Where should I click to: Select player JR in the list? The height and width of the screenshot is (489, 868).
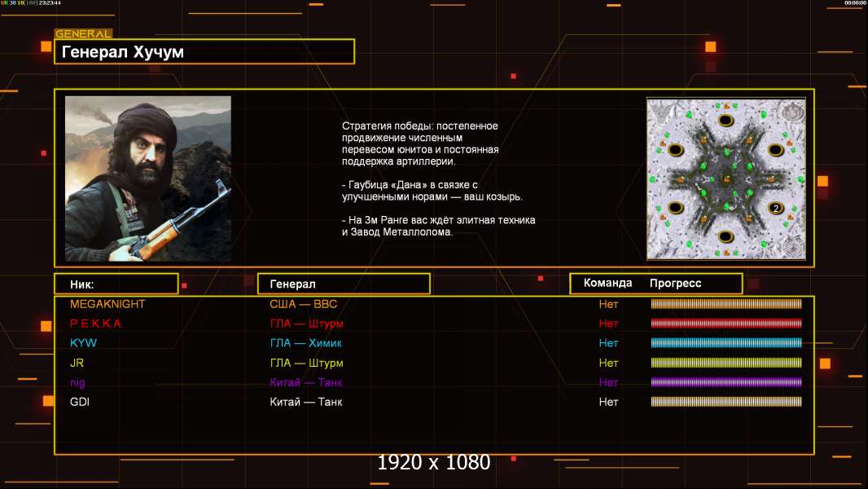point(77,363)
